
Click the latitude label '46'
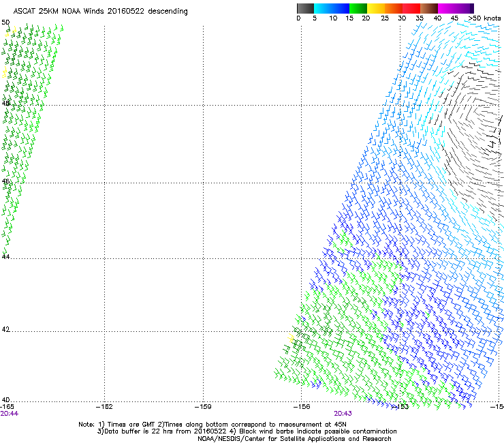tap(5, 181)
